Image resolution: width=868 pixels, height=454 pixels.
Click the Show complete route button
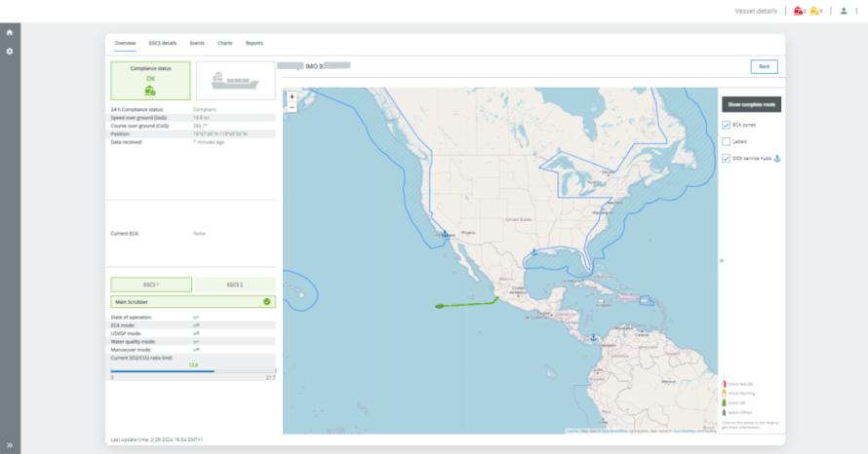(x=751, y=104)
